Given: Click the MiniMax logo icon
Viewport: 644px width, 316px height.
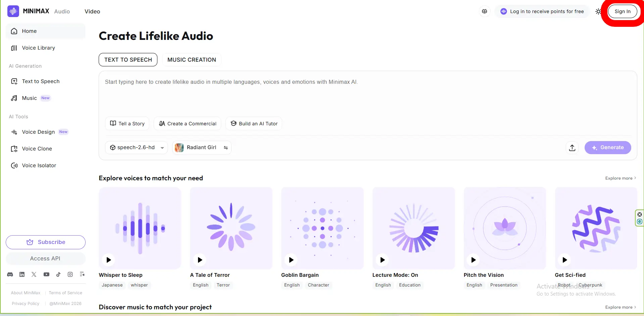Looking at the screenshot, I should [x=13, y=11].
